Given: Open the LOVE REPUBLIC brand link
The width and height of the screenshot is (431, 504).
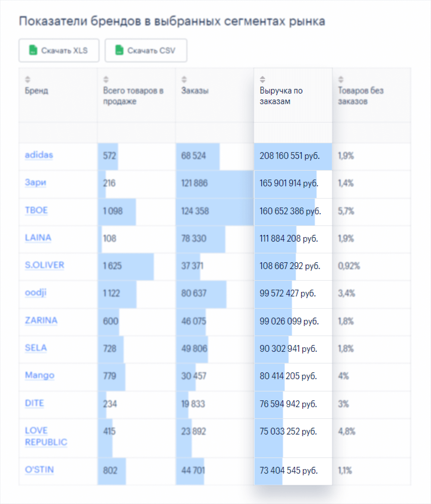Looking at the screenshot, I should pos(46,436).
